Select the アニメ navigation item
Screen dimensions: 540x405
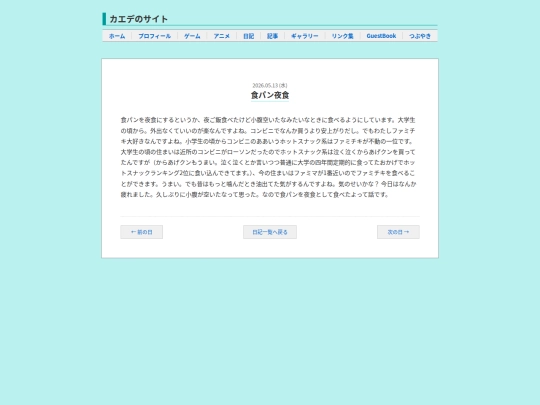221,36
